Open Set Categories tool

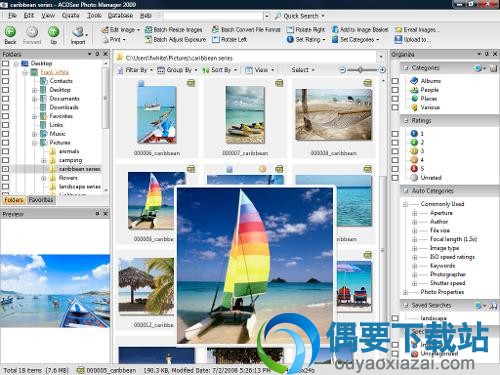tap(356, 40)
